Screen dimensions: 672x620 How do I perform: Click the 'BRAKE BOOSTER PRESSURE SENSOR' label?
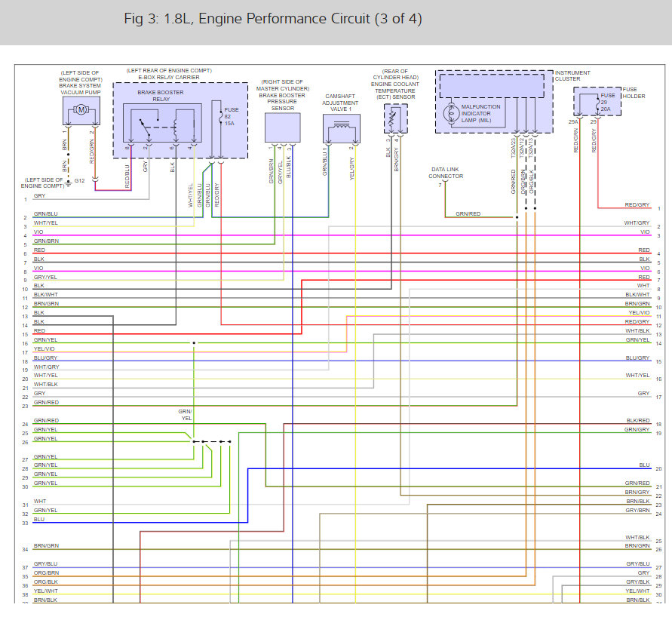[282, 102]
